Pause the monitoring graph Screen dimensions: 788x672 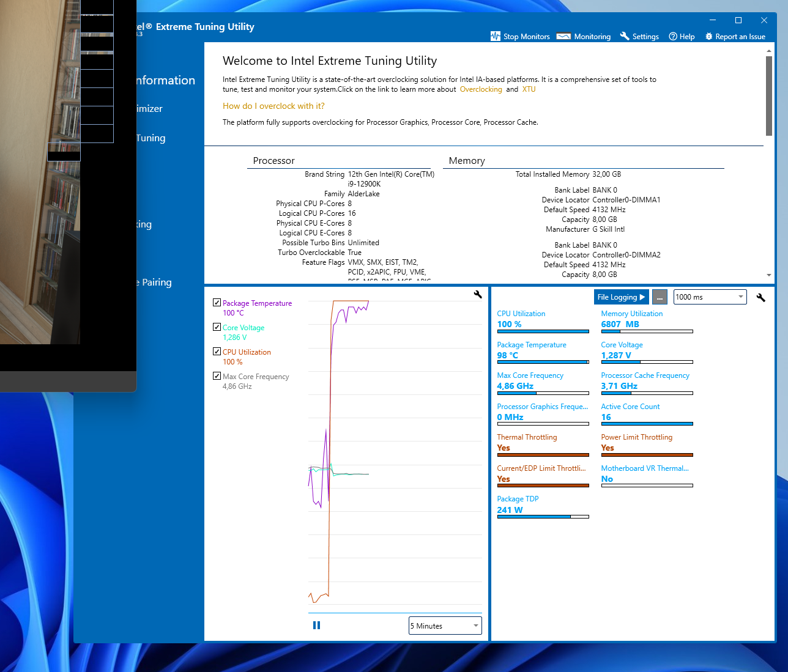pyautogui.click(x=316, y=625)
